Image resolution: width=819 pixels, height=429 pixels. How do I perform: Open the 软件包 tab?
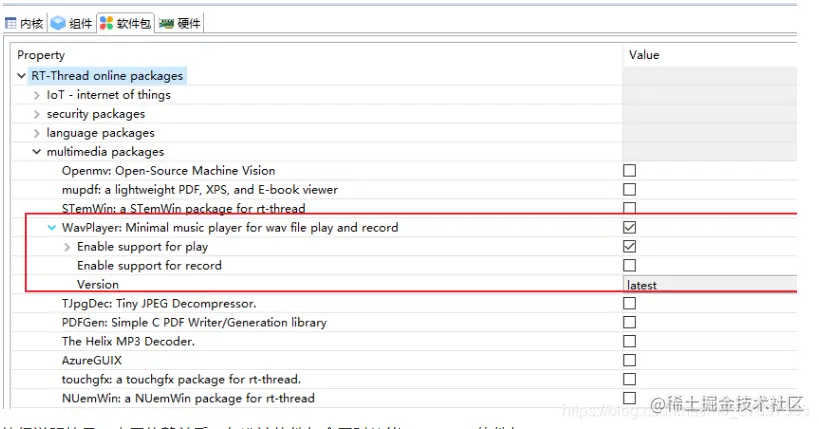pos(125,23)
